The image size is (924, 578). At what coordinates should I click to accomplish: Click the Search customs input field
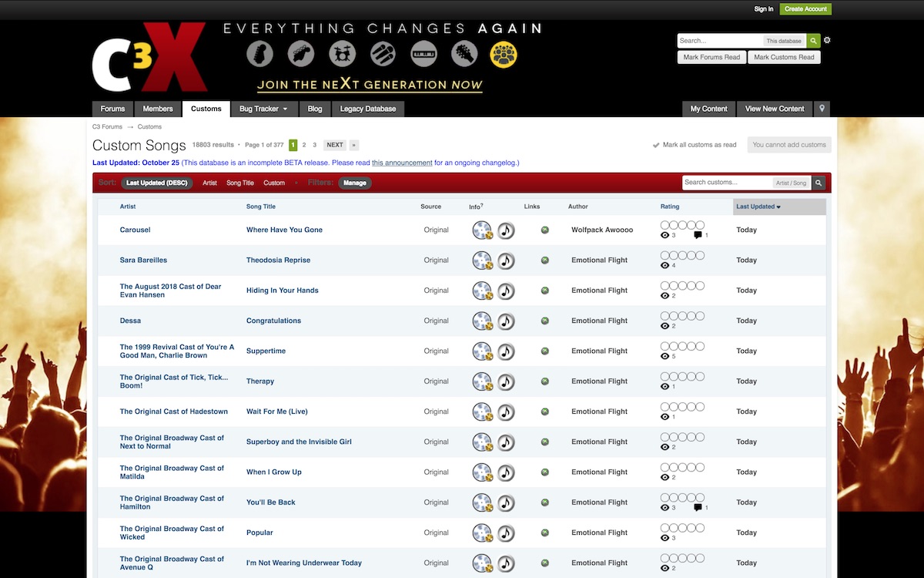[x=727, y=183]
